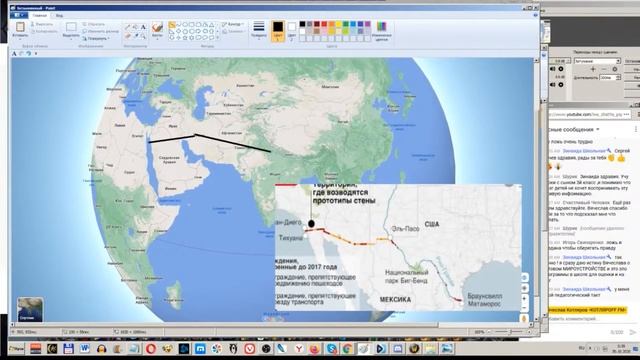This screenshot has height=360, width=640.
Task: Click zoom out button in Paint status bar
Action: [489, 332]
